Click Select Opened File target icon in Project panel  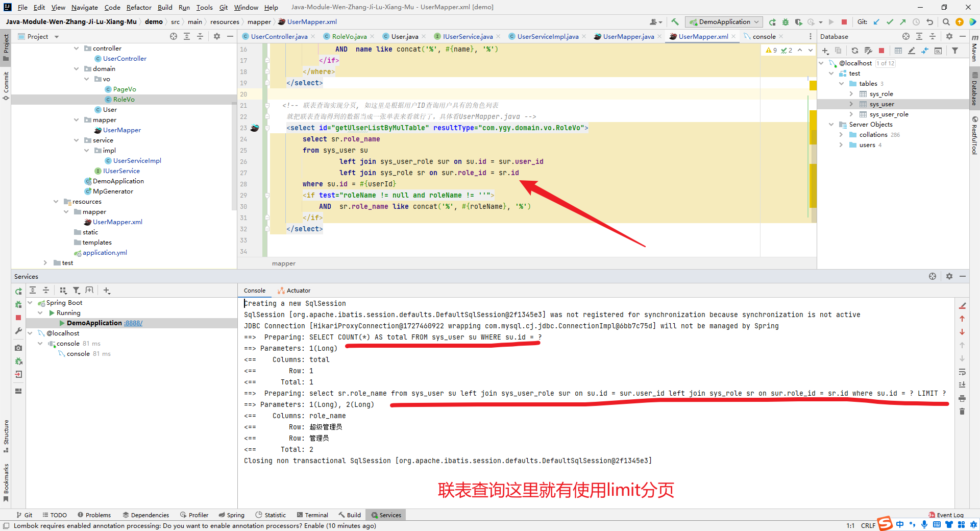174,36
